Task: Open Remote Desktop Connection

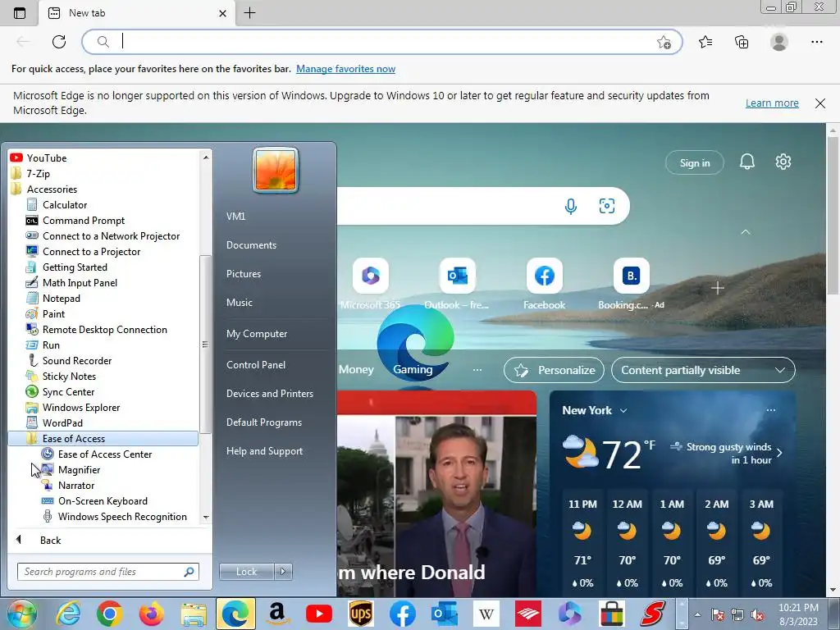Action: point(104,330)
